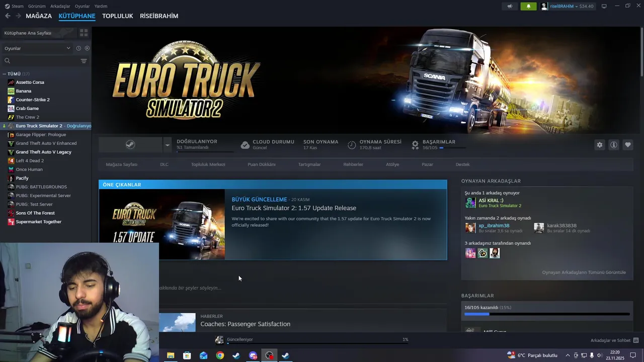Open Destek link
This screenshot has height=362, width=644.
point(462,164)
